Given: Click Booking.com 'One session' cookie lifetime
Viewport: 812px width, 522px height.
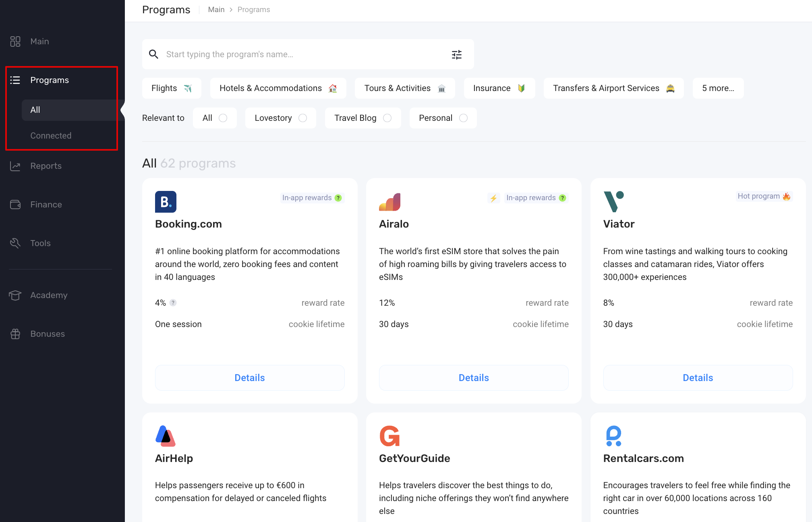Looking at the screenshot, I should pyautogui.click(x=178, y=324).
